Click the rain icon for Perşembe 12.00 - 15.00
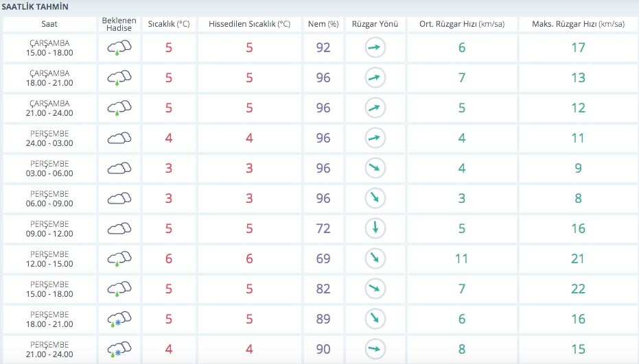 coord(119,259)
